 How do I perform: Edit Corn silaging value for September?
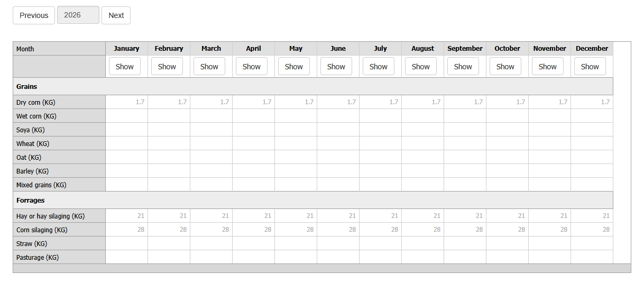pyautogui.click(x=465, y=230)
